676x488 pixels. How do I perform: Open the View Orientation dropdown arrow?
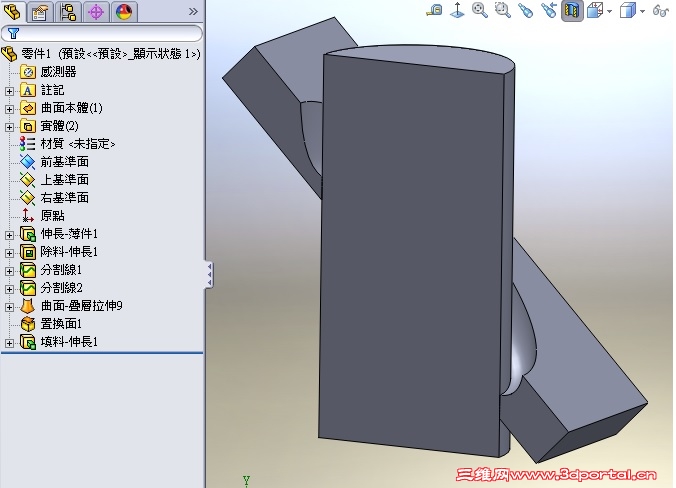coord(609,12)
